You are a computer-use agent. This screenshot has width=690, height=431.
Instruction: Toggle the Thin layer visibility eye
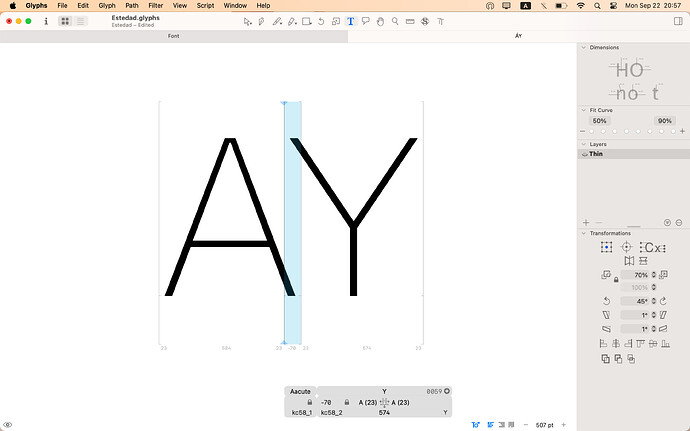pyautogui.click(x=584, y=154)
